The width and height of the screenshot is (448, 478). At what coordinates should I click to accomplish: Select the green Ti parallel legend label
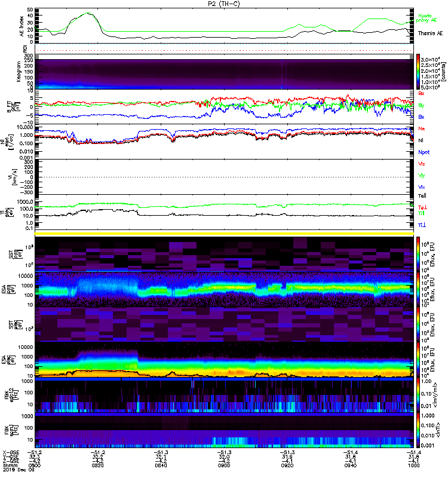click(421, 213)
